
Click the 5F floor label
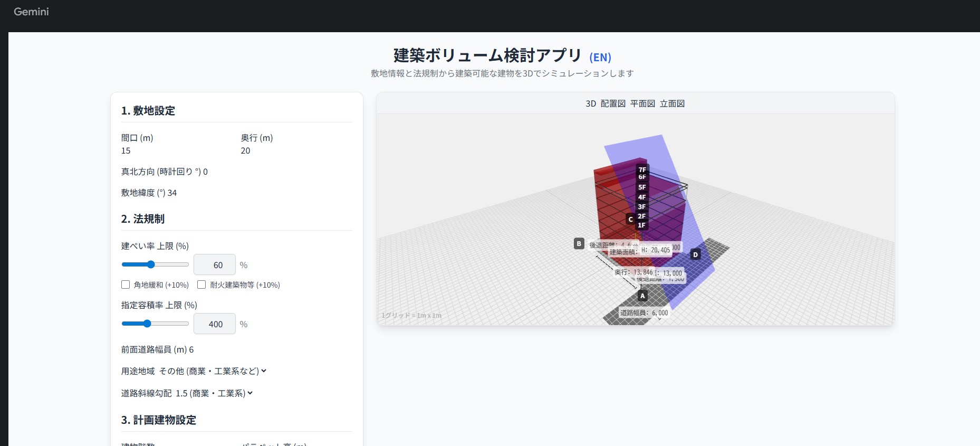(x=642, y=187)
